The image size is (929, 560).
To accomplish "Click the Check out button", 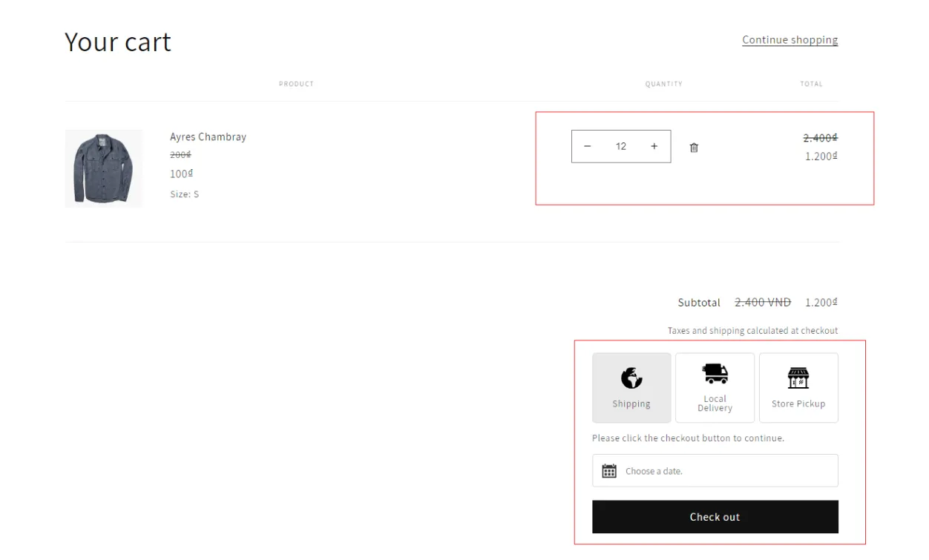I will pos(715,517).
